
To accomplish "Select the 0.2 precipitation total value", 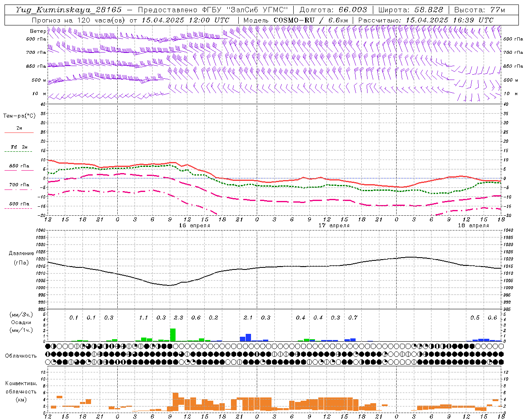I will click(213, 318).
